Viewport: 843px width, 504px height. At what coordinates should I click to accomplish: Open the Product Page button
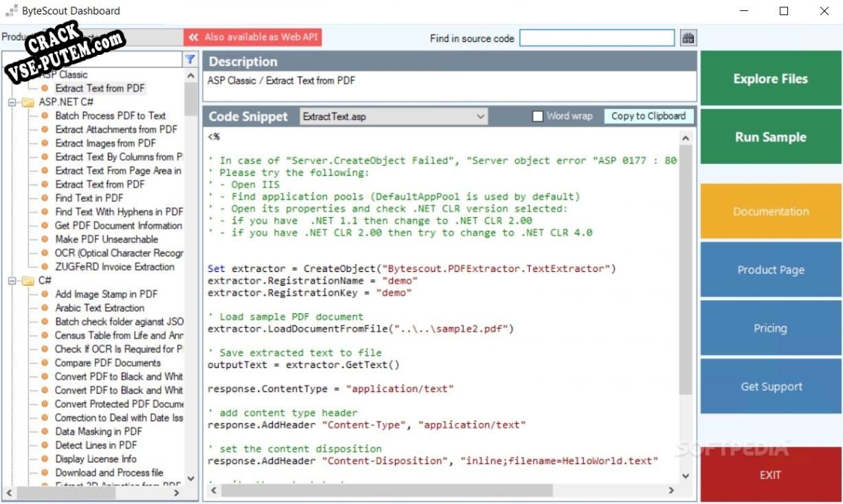771,270
